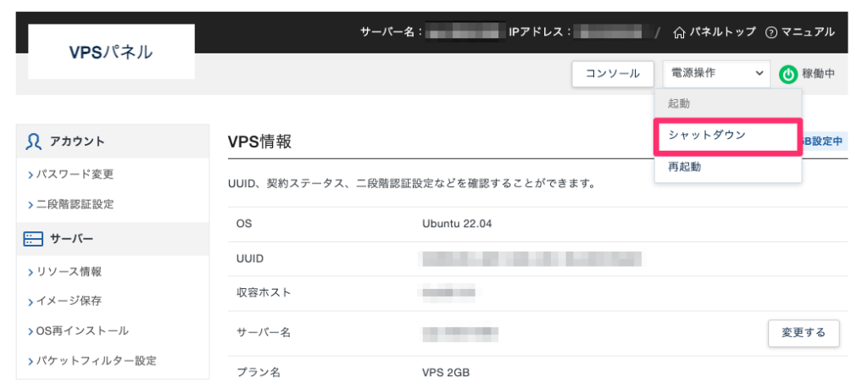This screenshot has height=388, width=868.
Task: Click the アカウント person icon
Action: (34, 141)
